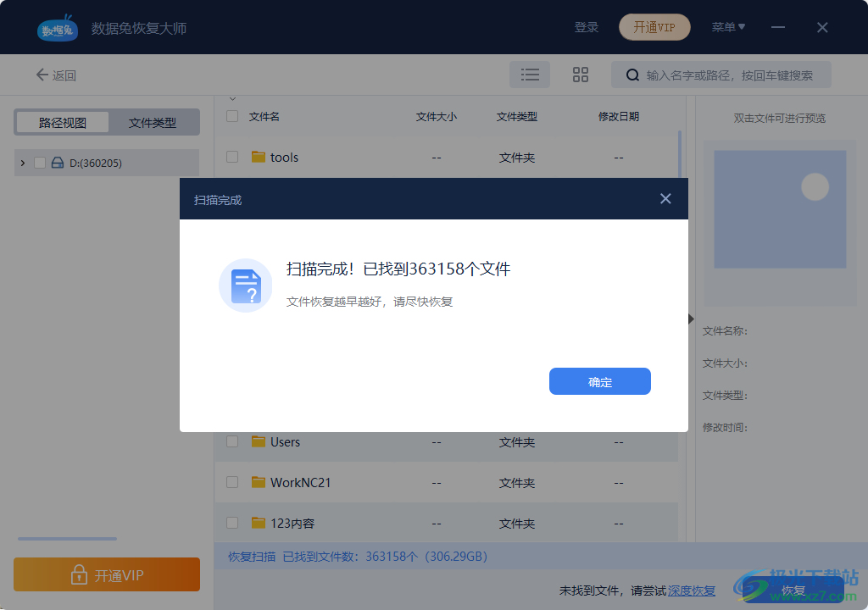Switch to the 文件类型 tab

click(153, 121)
